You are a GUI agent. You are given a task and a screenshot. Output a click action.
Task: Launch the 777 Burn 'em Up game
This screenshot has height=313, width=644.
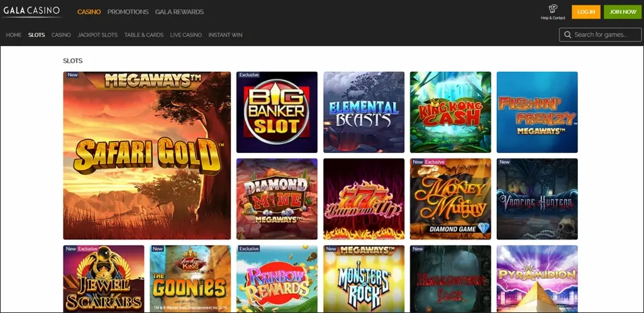[x=364, y=199]
